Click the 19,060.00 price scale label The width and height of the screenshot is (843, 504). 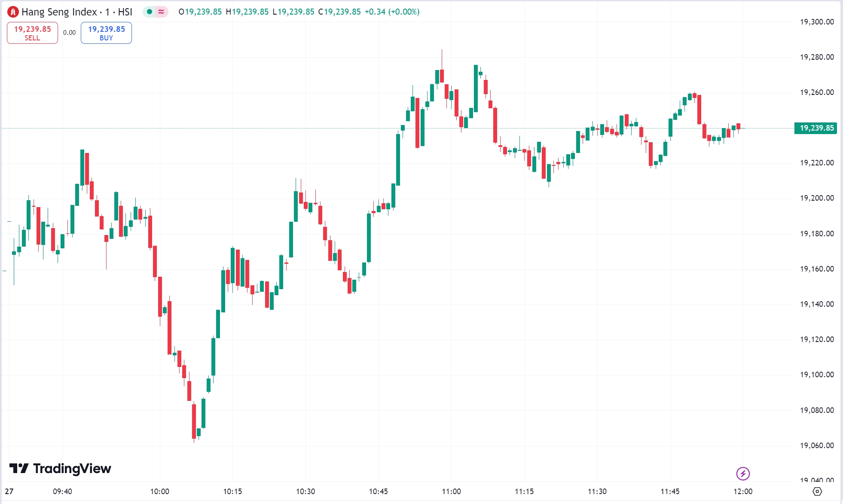click(x=817, y=446)
